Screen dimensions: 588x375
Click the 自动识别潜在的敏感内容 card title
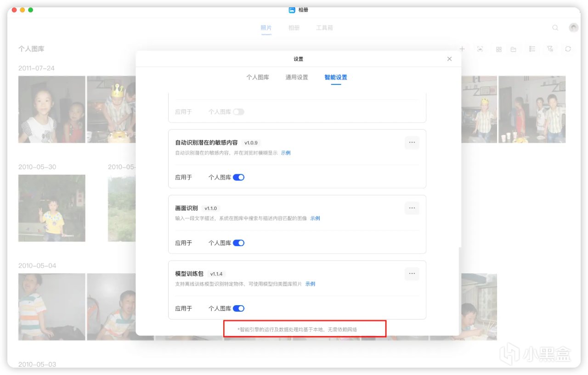[206, 143]
